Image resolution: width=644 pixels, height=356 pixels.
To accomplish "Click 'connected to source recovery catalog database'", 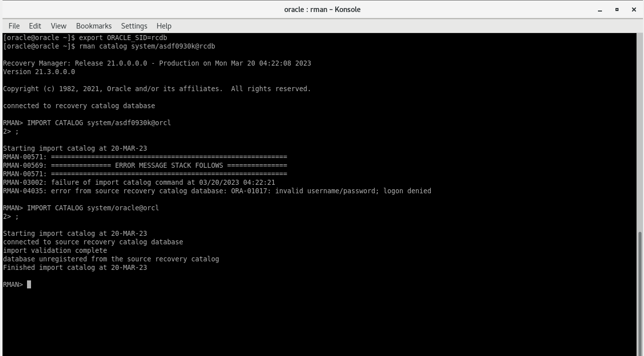I will (x=93, y=242).
